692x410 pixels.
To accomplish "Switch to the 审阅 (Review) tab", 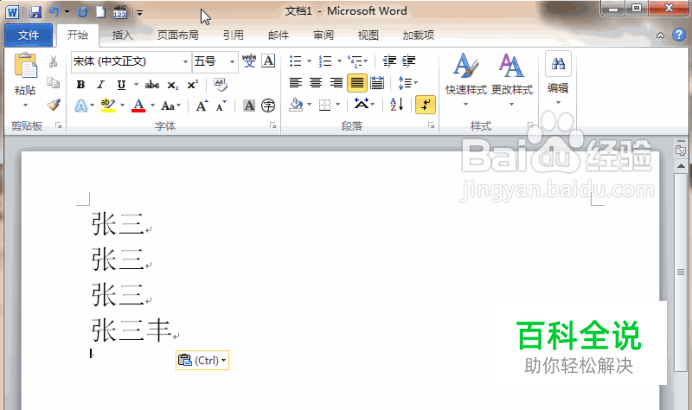I will (323, 35).
